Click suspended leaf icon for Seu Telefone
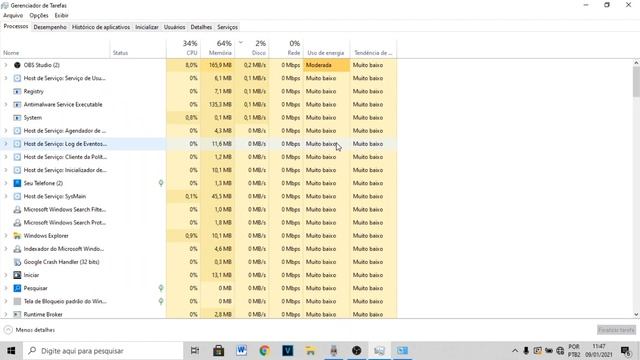This screenshot has height=360, width=640. pos(161,183)
